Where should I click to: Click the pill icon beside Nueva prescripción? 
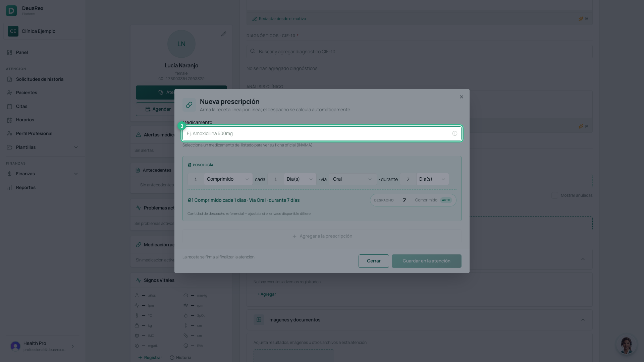[189, 105]
